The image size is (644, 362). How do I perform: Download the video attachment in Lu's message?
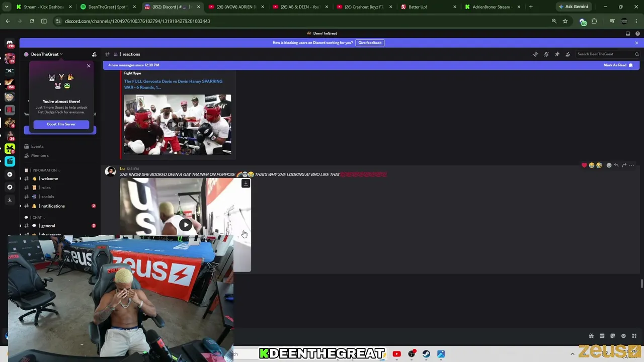[x=246, y=184]
